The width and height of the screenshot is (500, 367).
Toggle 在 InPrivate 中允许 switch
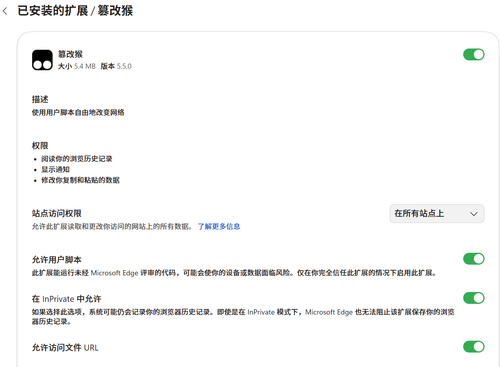coord(474,298)
